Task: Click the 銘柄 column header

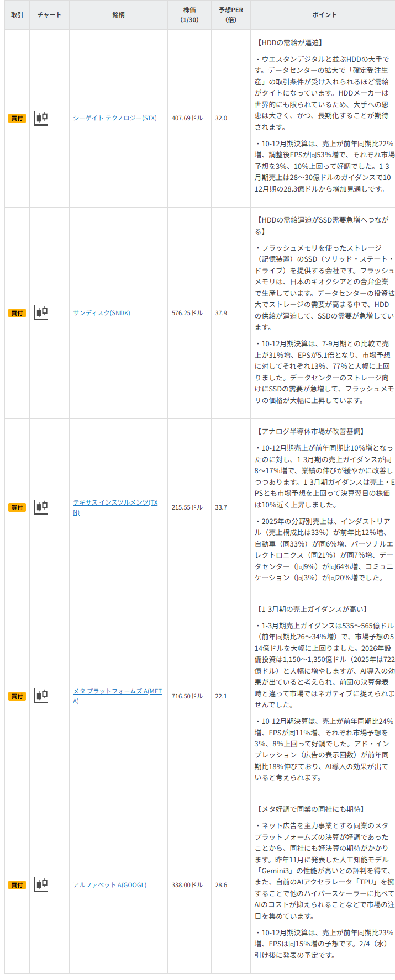Action: point(118,15)
